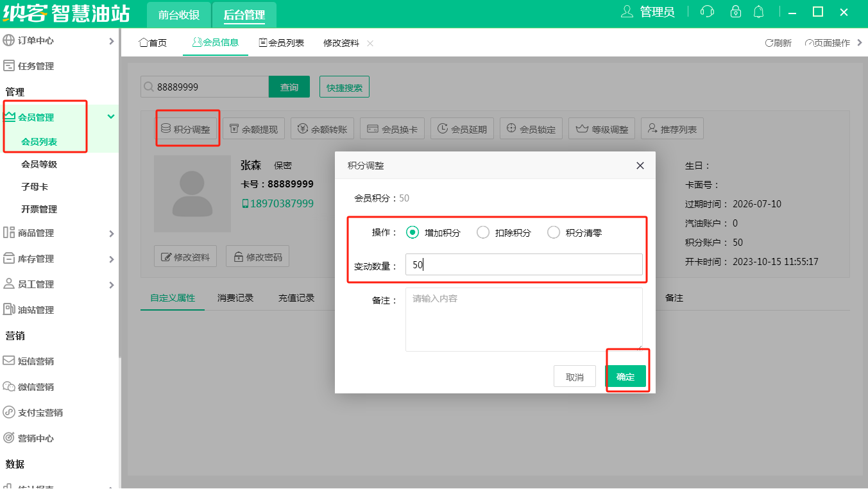This screenshot has width=868, height=489.
Task: Click the lock screen icon in header
Action: pos(736,12)
